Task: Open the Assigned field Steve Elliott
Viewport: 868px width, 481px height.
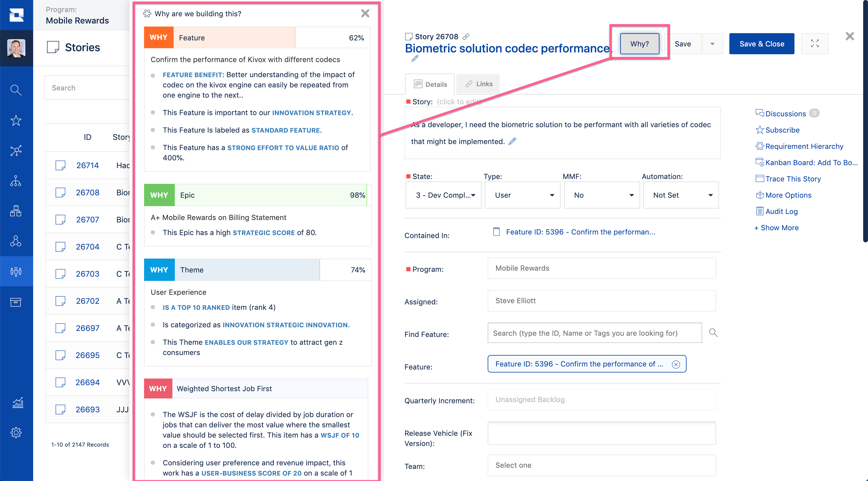Action: pos(602,301)
